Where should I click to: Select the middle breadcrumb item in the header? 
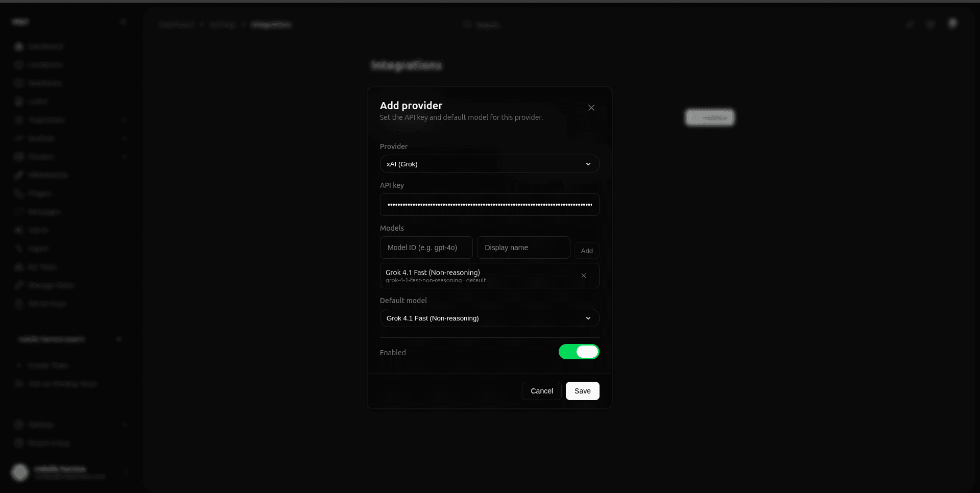222,24
